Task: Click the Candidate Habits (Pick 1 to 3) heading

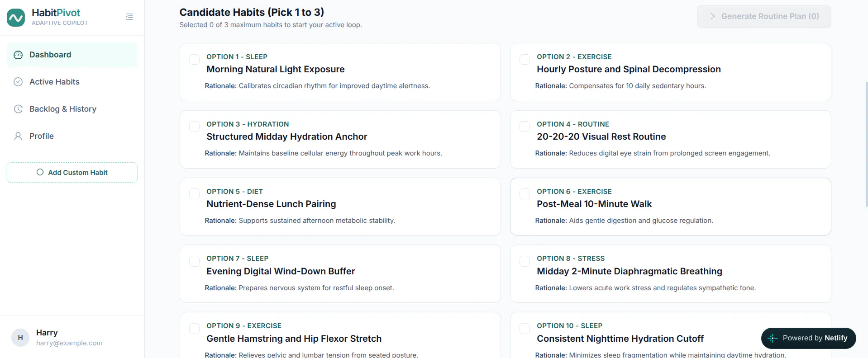Action: coord(252,12)
